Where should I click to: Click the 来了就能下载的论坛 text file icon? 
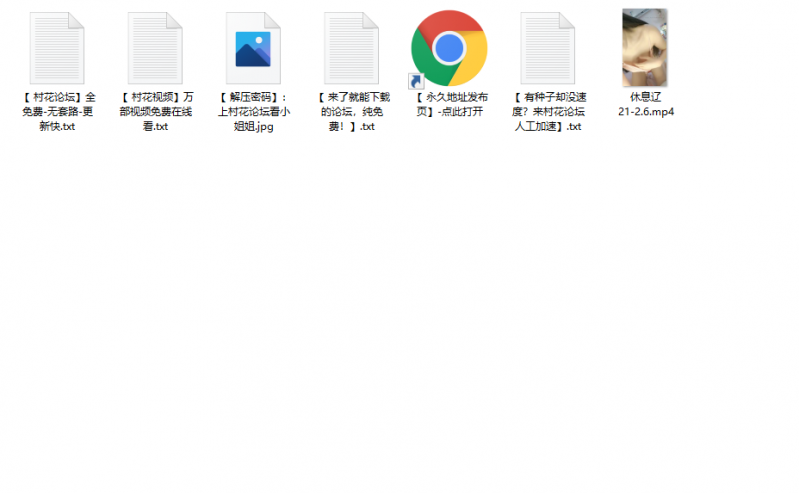pos(351,48)
